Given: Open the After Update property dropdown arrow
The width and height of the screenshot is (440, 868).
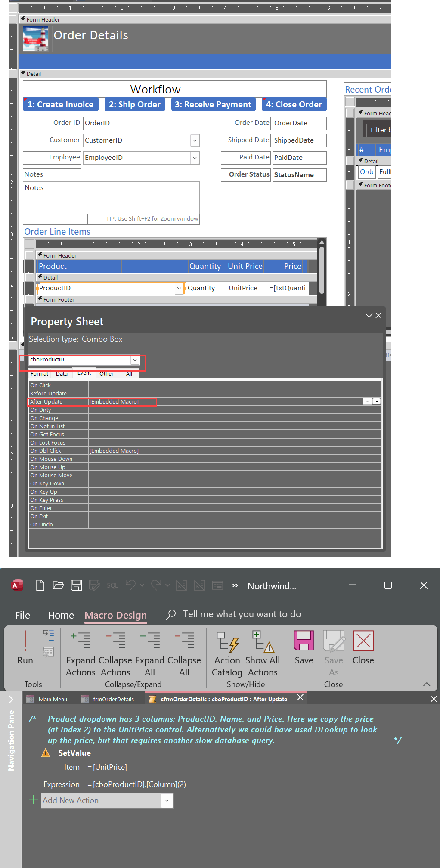Looking at the screenshot, I should [367, 401].
